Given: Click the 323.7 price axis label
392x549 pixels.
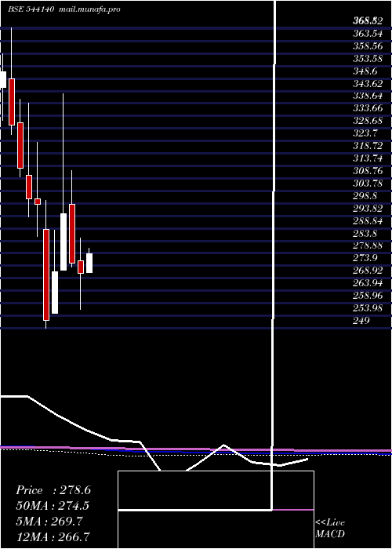Looking at the screenshot, I should click(x=365, y=134).
